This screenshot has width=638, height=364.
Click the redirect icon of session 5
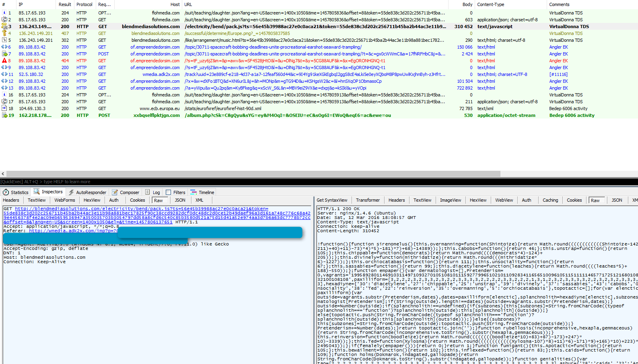pyautogui.click(x=4, y=40)
